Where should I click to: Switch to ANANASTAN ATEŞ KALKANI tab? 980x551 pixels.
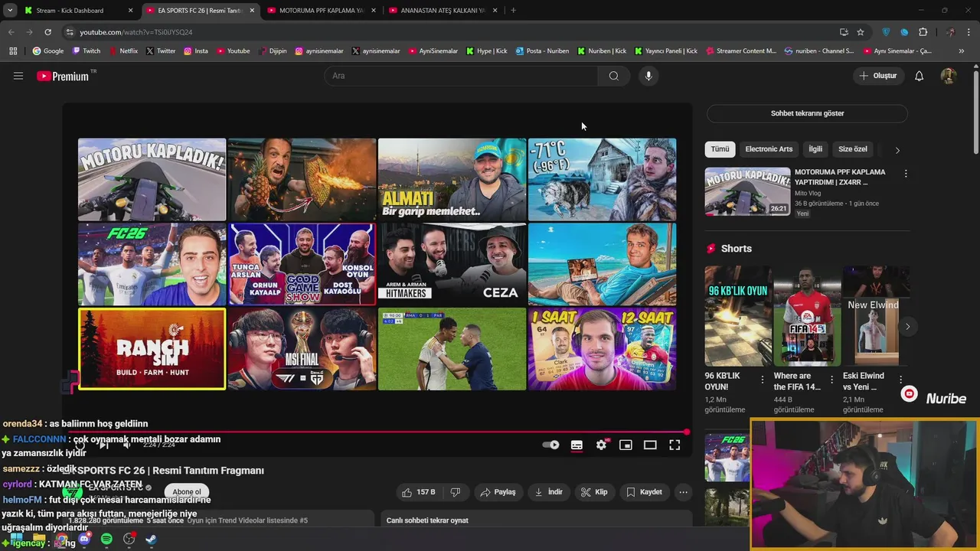443,11
